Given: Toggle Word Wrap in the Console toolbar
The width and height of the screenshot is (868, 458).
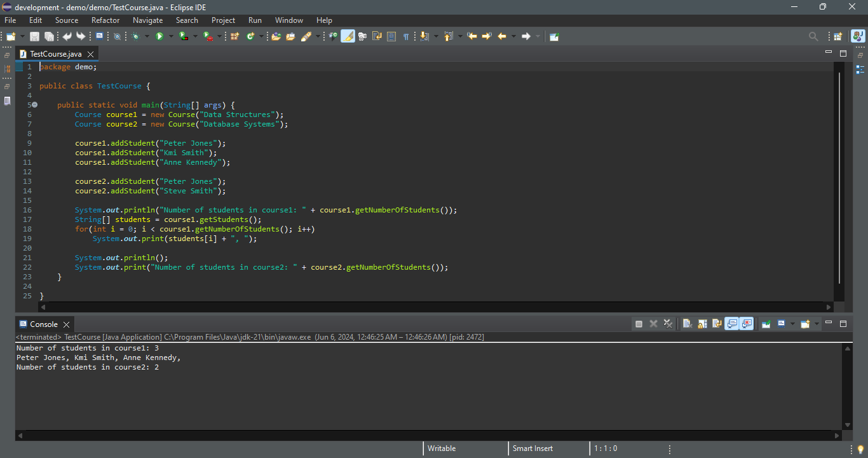Looking at the screenshot, I should click(717, 324).
